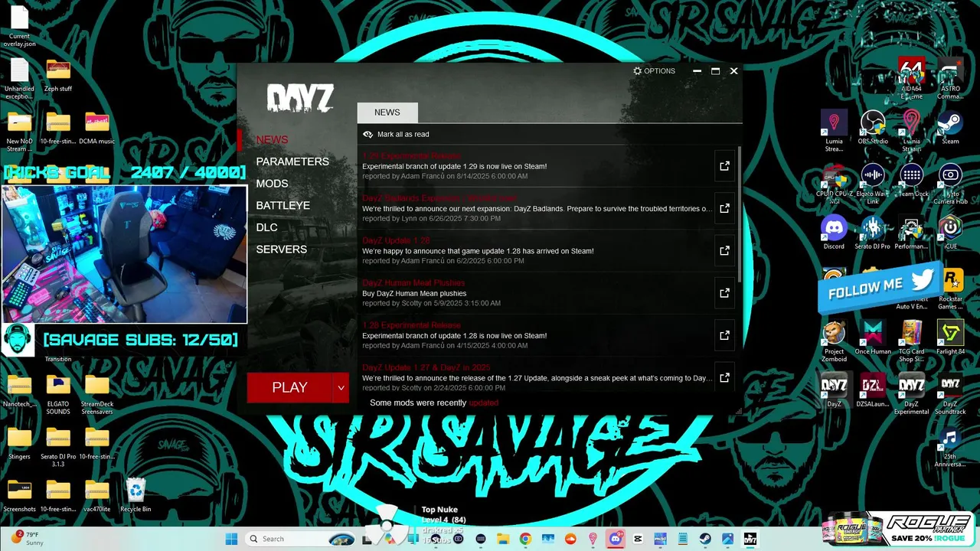Viewport: 980px width, 551px height.
Task: Select the Discord desktop shortcut
Action: click(x=834, y=233)
